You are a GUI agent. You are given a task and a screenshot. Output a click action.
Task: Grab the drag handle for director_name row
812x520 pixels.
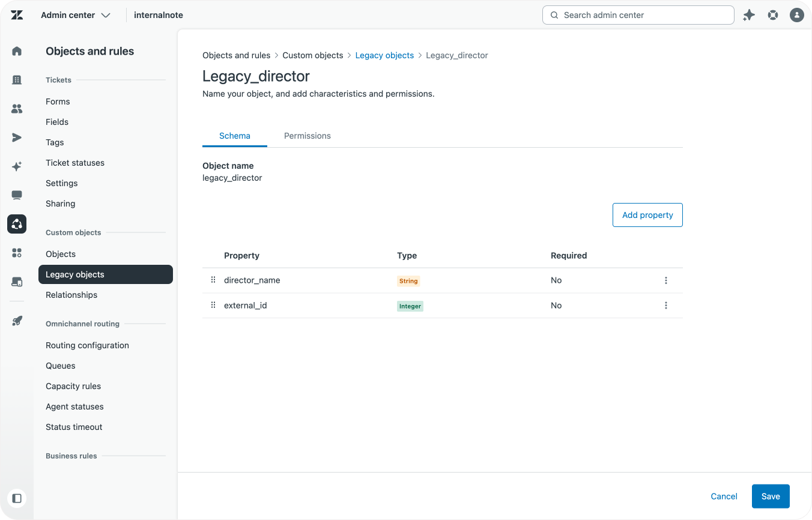click(213, 280)
